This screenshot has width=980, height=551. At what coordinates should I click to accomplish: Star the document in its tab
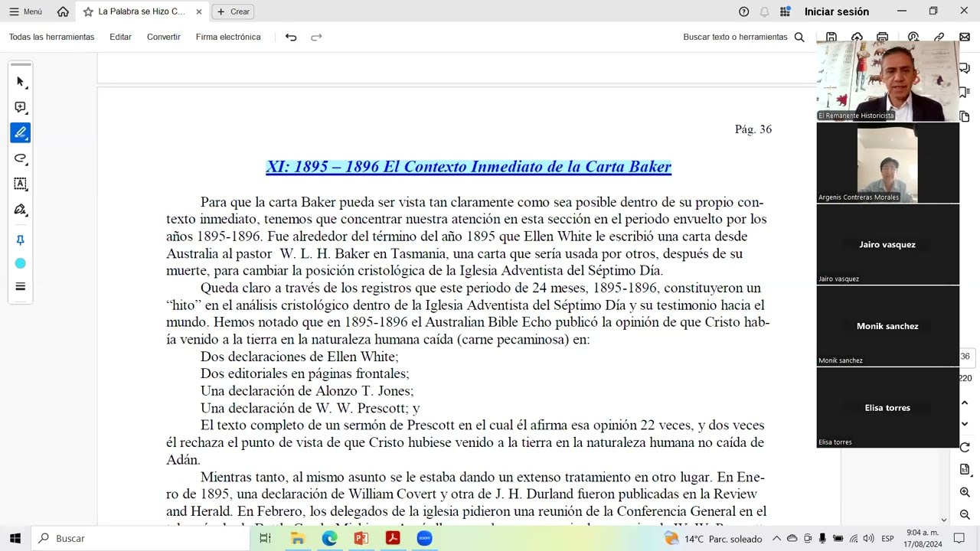(x=88, y=11)
